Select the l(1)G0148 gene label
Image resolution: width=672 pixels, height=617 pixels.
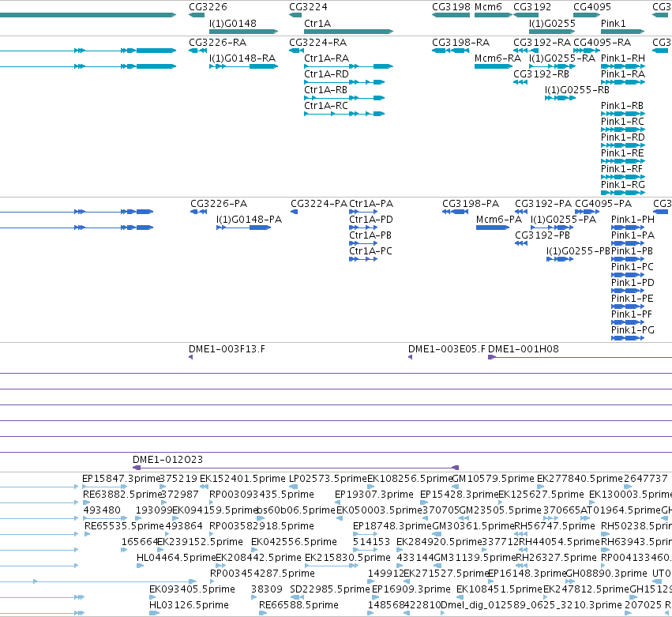pyautogui.click(x=233, y=24)
